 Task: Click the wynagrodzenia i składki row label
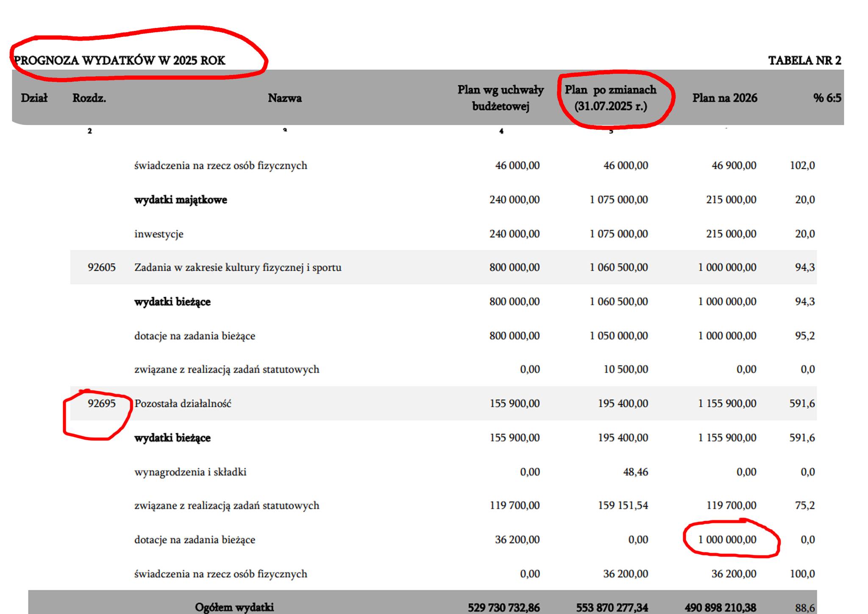pyautogui.click(x=190, y=472)
